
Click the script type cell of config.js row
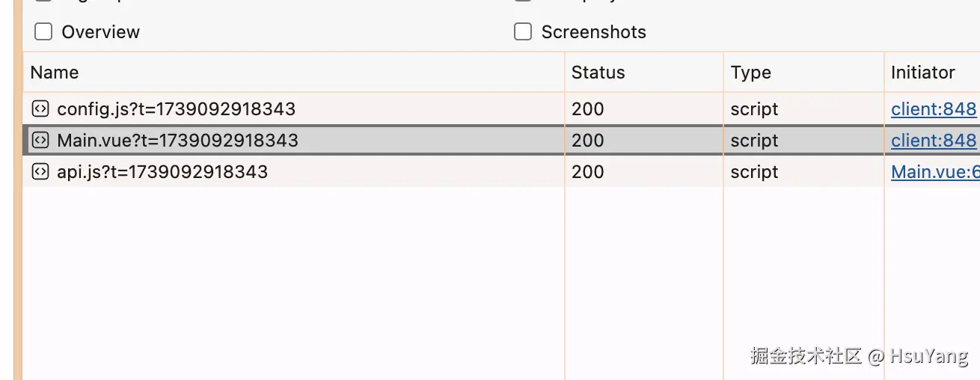click(754, 109)
